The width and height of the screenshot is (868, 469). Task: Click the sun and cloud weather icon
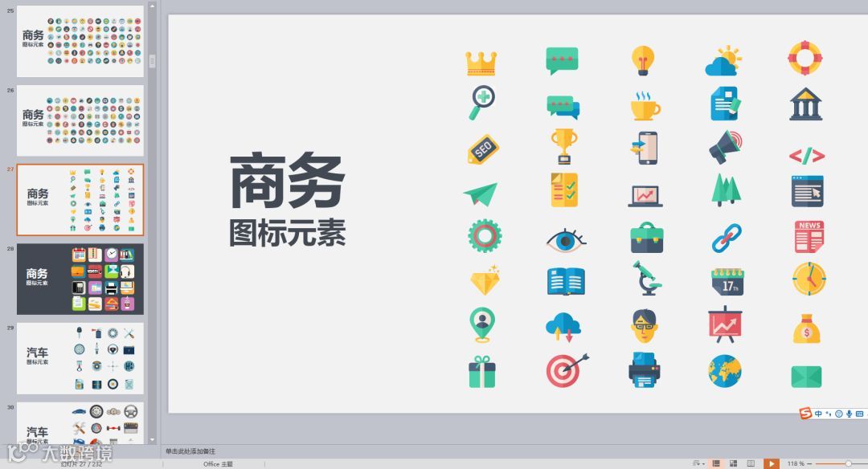click(x=723, y=61)
